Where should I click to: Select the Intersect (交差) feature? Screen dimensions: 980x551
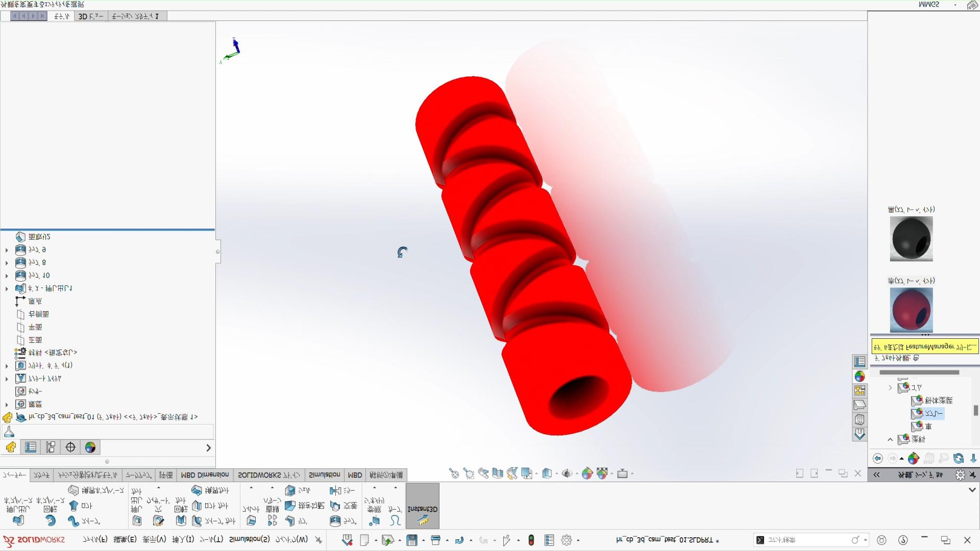[342, 506]
